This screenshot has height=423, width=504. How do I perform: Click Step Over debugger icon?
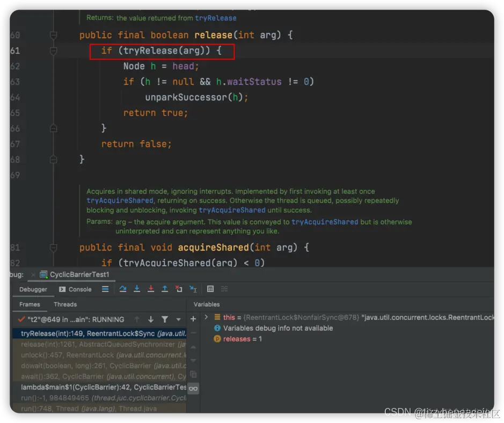pos(123,289)
